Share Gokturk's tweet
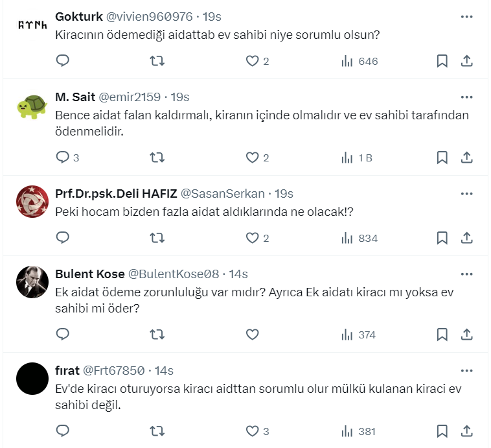 tap(466, 61)
